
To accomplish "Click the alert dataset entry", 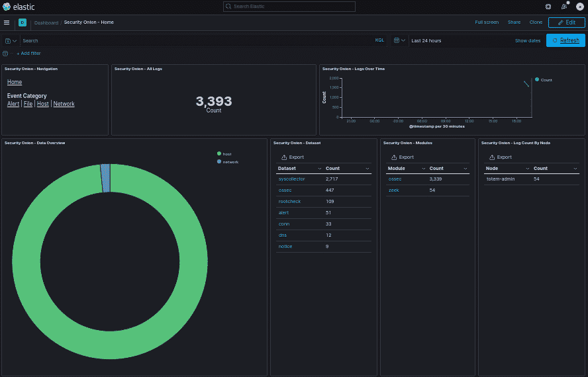I will tap(283, 213).
